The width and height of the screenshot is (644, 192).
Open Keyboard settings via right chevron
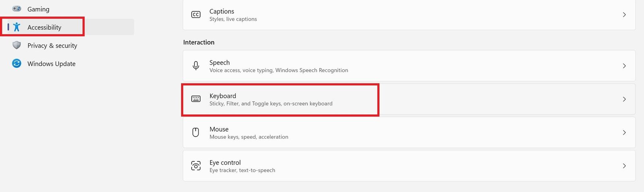click(x=624, y=99)
